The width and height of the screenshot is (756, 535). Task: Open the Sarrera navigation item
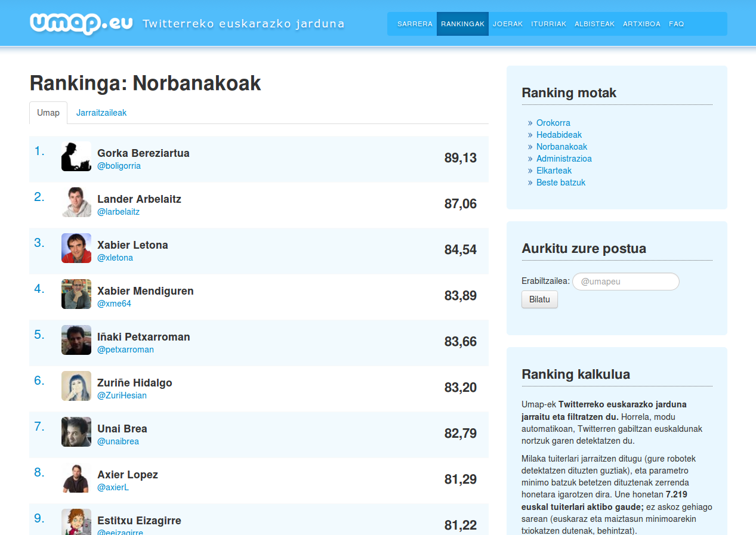point(415,24)
